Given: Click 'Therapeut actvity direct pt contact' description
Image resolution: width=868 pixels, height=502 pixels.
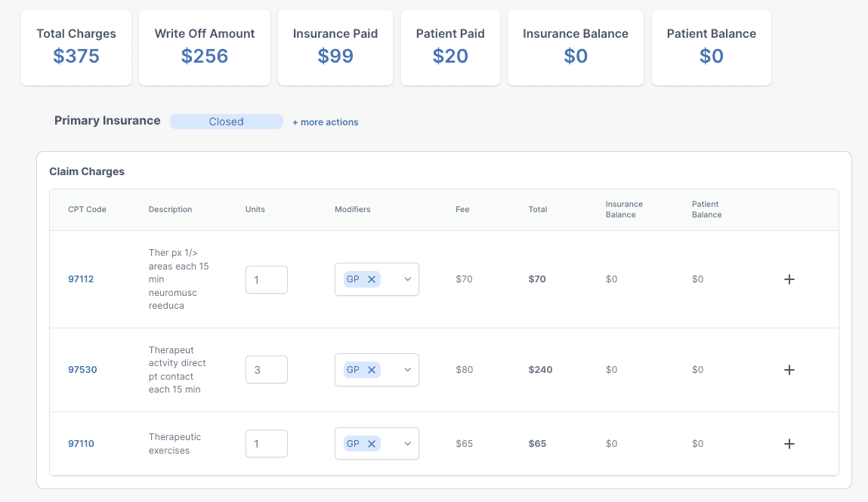Looking at the screenshot, I should [177, 370].
